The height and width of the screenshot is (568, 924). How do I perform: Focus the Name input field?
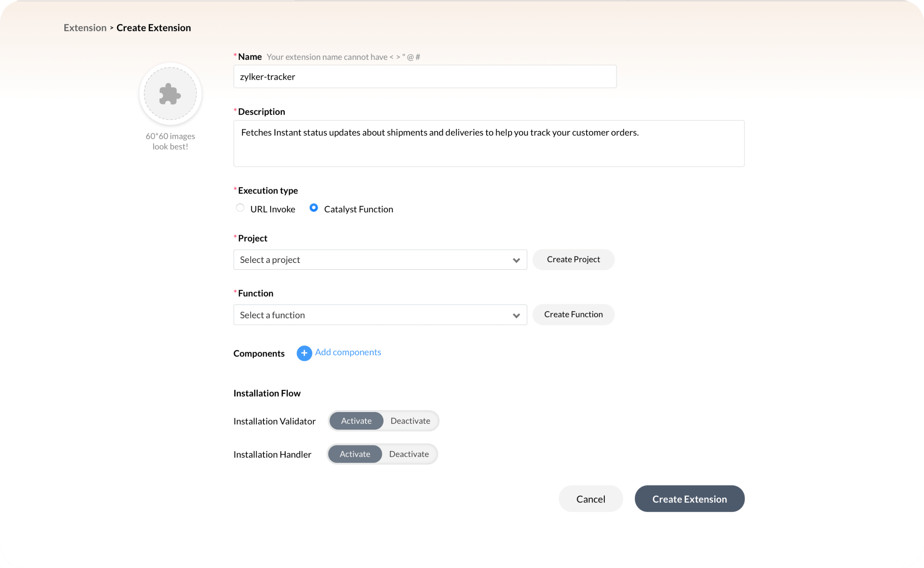[424, 77]
